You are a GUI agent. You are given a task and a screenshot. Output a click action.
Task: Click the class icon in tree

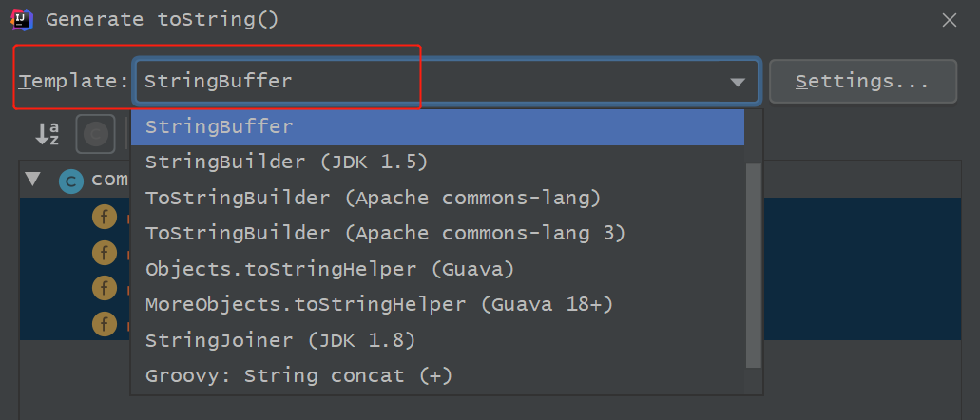tap(70, 181)
